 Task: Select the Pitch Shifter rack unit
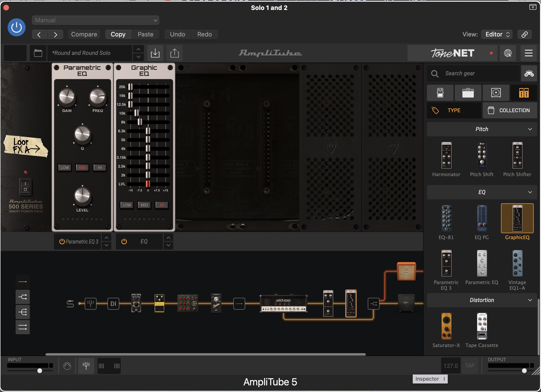pyautogui.click(x=517, y=159)
